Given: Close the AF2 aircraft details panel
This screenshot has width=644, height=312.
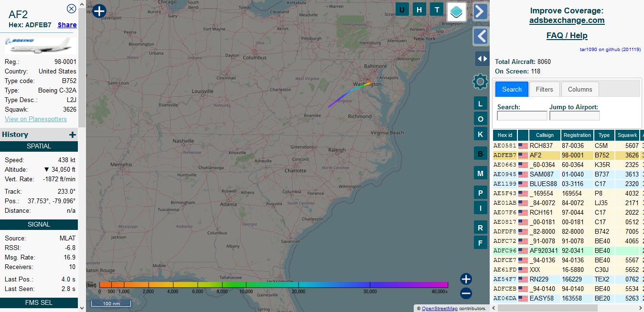Looking at the screenshot, I should (x=71, y=9).
